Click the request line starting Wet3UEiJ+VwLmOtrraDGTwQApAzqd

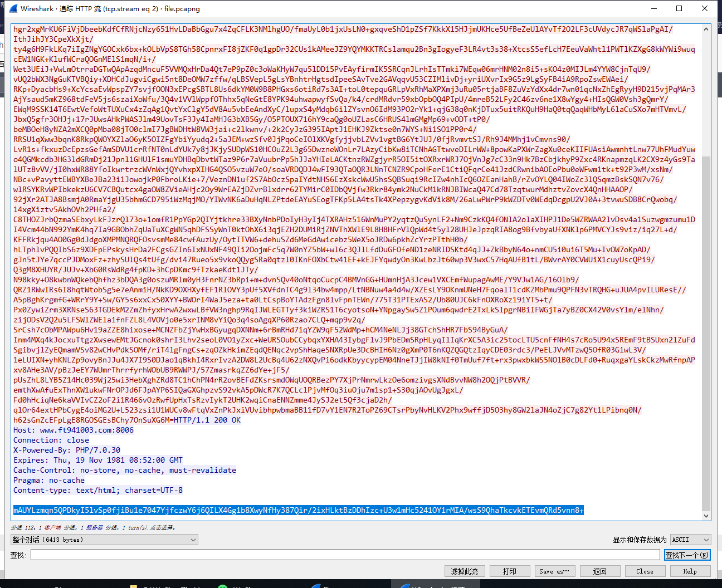tap(332, 69)
